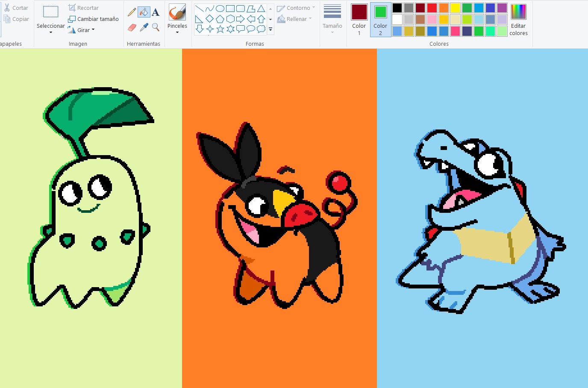This screenshot has height=388, width=588.
Task: Activate the Color 1 foreground selector
Action: click(x=359, y=20)
